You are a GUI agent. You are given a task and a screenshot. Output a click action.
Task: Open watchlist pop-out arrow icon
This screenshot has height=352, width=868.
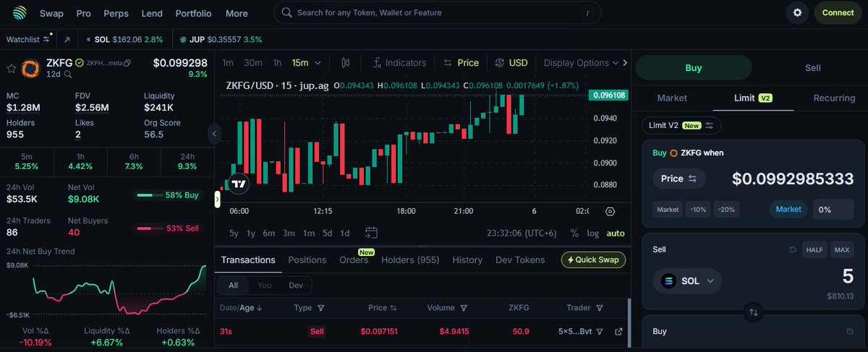coord(67,38)
